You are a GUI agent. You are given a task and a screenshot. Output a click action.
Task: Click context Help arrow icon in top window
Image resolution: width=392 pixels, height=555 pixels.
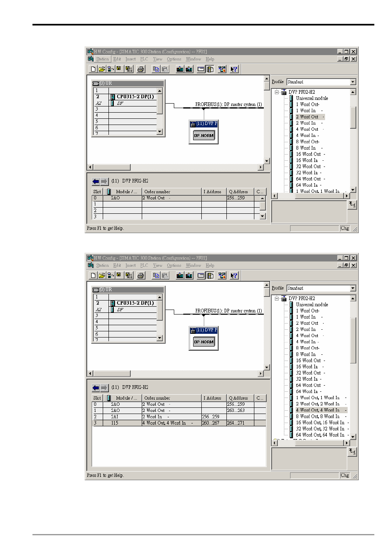(x=234, y=69)
